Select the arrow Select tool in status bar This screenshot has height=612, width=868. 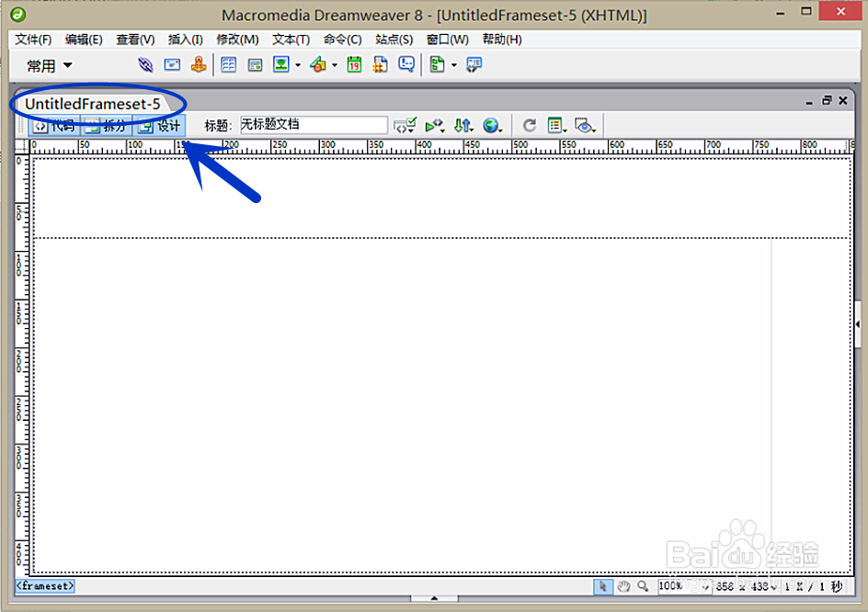603,586
